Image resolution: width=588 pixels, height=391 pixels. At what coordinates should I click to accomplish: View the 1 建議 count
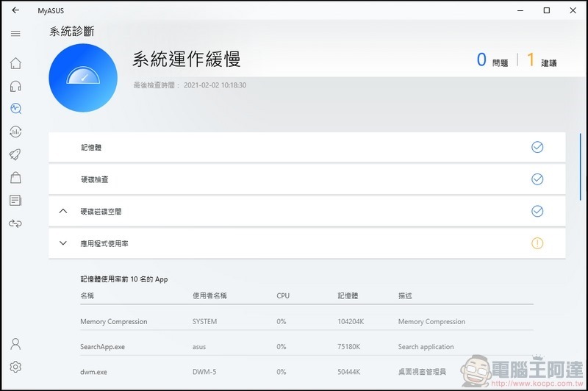(542, 60)
